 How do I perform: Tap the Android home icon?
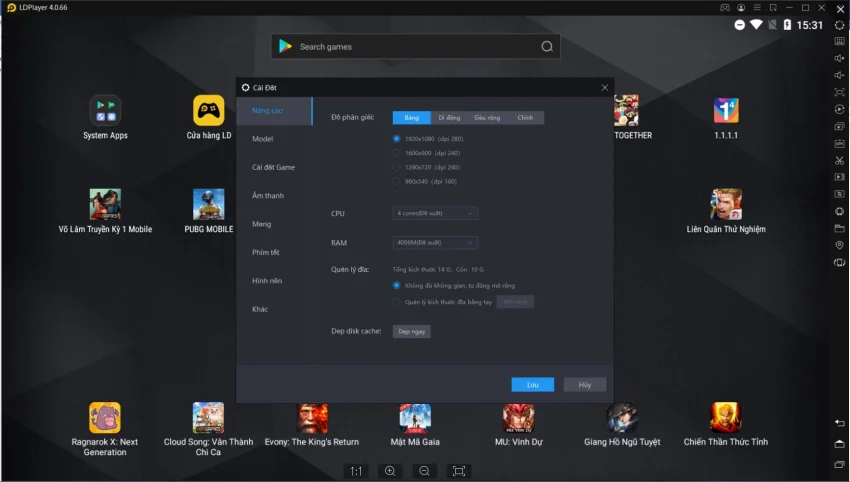(x=839, y=444)
